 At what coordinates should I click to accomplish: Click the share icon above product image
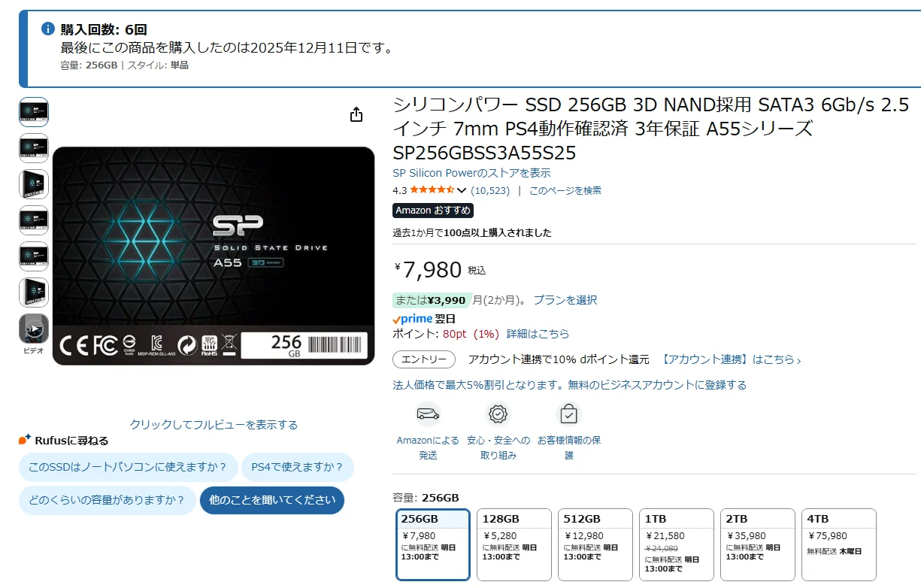tap(356, 114)
